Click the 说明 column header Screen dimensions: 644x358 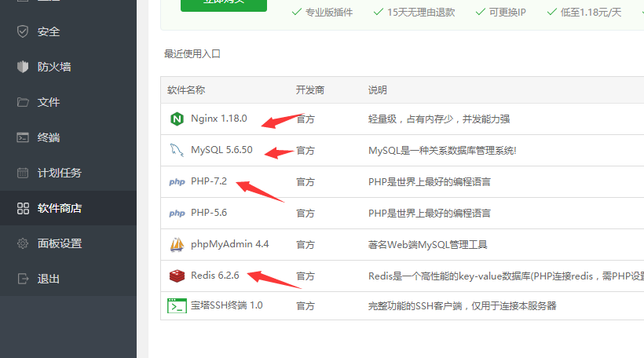tap(378, 90)
